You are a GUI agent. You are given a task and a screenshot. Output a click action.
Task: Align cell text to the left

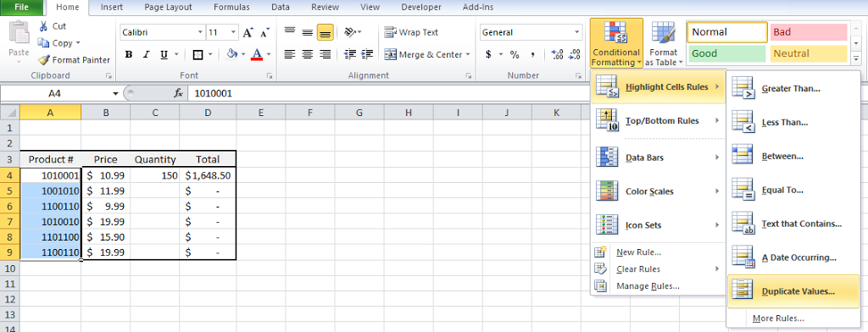290,54
